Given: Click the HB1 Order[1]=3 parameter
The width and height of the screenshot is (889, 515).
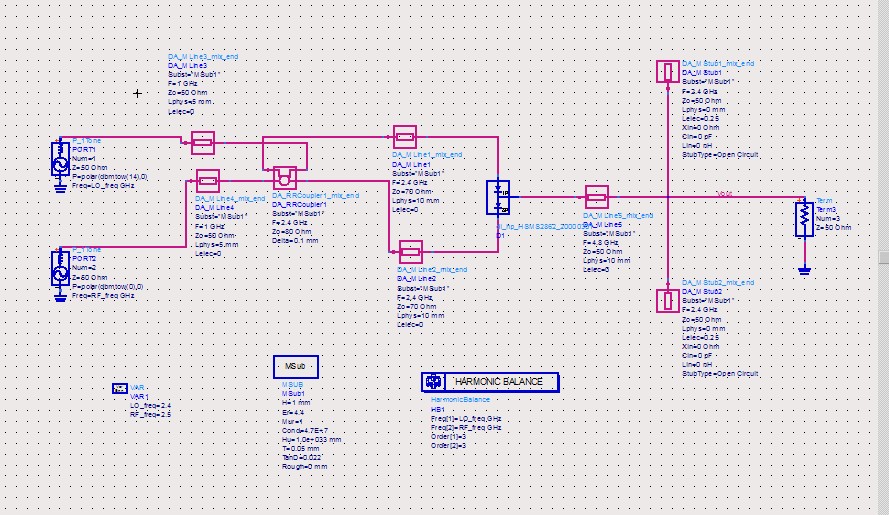Looking at the screenshot, I should [x=448, y=437].
